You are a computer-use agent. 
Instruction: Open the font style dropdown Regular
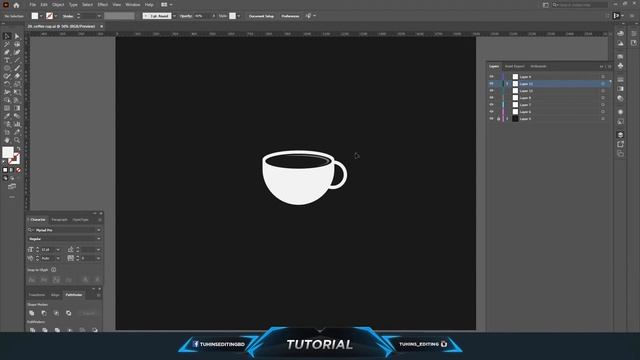point(99,239)
